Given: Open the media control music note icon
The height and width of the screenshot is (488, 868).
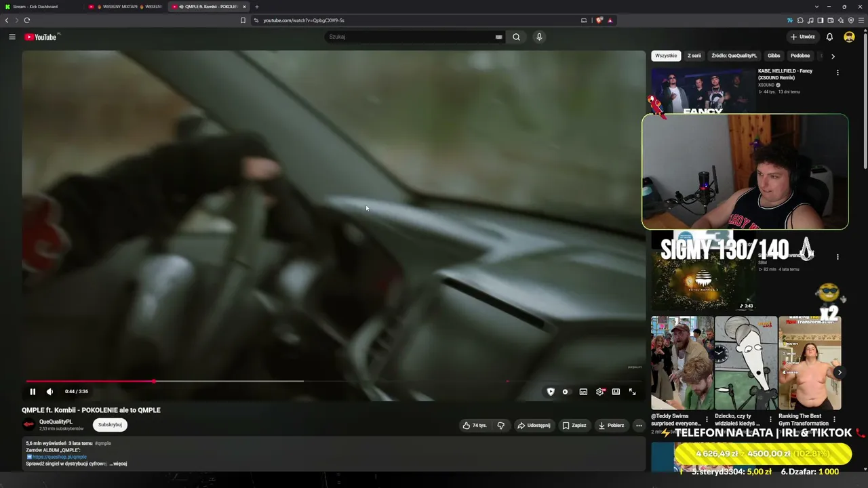Looking at the screenshot, I should [810, 20].
